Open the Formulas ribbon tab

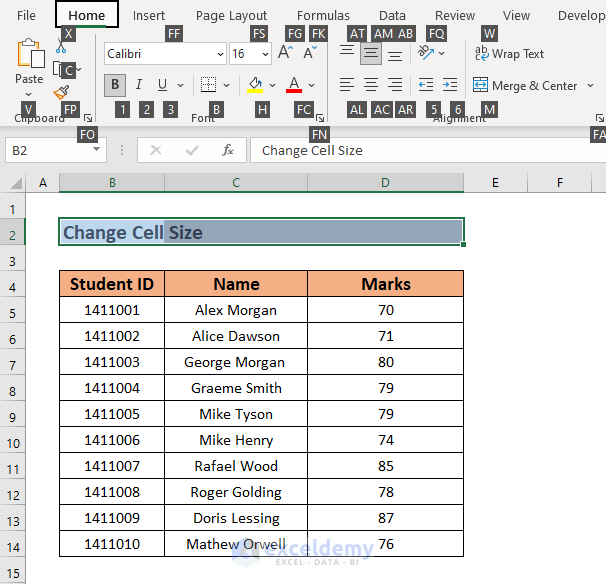tap(323, 15)
